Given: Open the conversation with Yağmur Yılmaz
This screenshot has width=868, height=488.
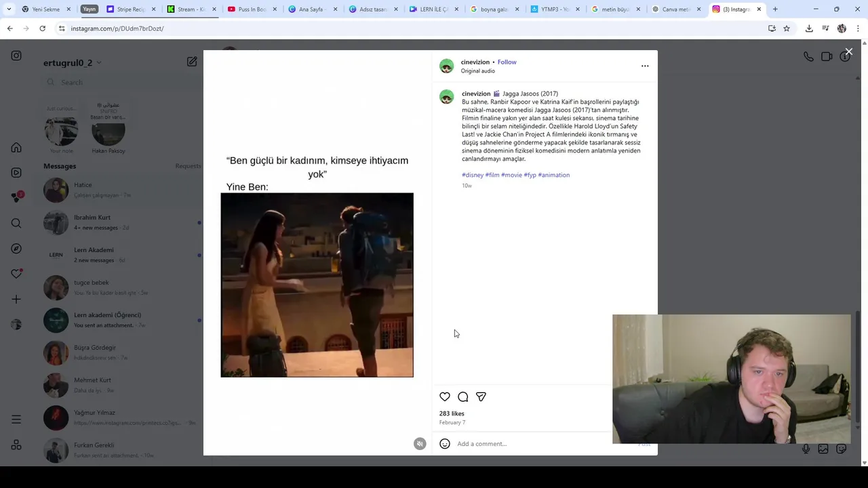Looking at the screenshot, I should [x=122, y=418].
